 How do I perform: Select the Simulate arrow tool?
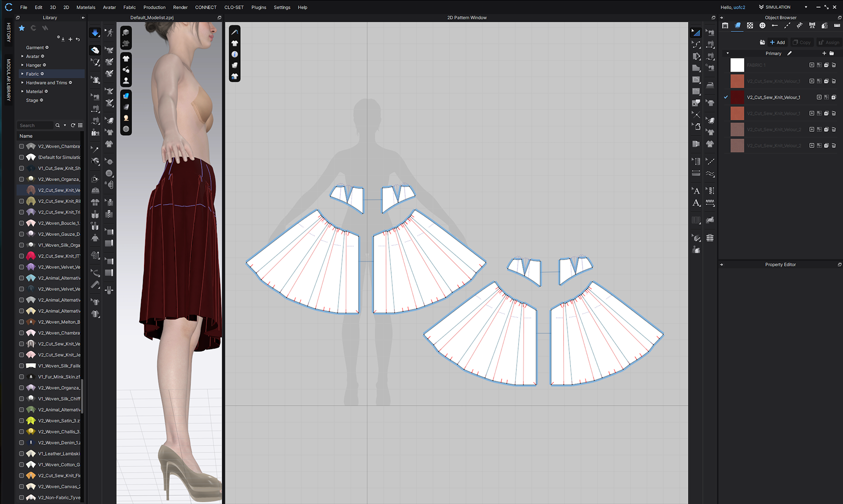(x=95, y=33)
